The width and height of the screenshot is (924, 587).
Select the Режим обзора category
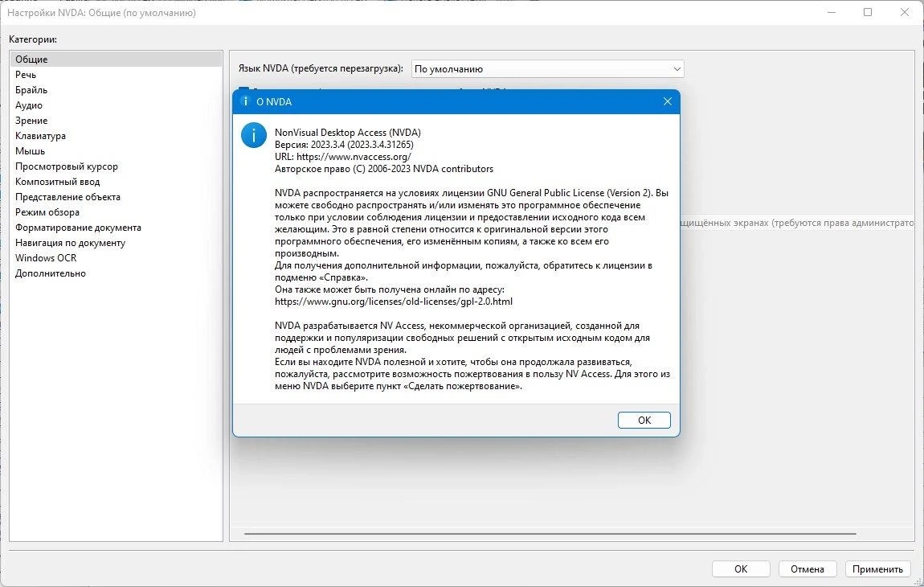116,212
